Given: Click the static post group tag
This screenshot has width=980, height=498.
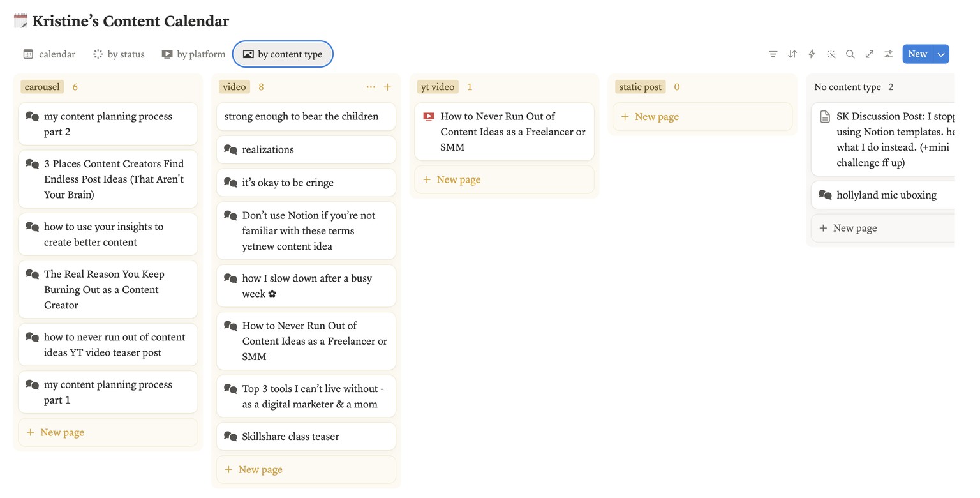Looking at the screenshot, I should [x=640, y=87].
